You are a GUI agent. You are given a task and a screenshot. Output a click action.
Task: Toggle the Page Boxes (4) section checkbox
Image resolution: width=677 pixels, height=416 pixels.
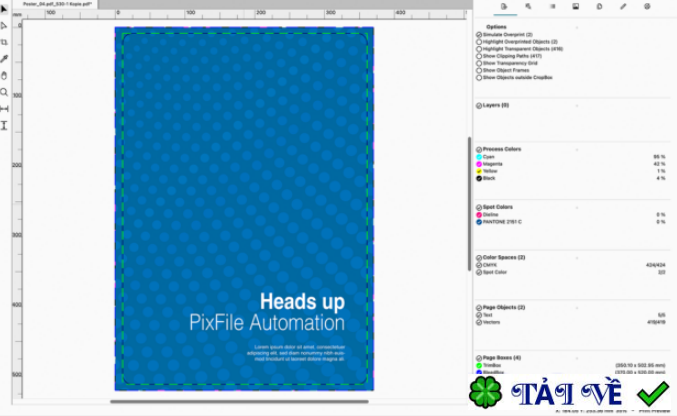pyautogui.click(x=479, y=358)
